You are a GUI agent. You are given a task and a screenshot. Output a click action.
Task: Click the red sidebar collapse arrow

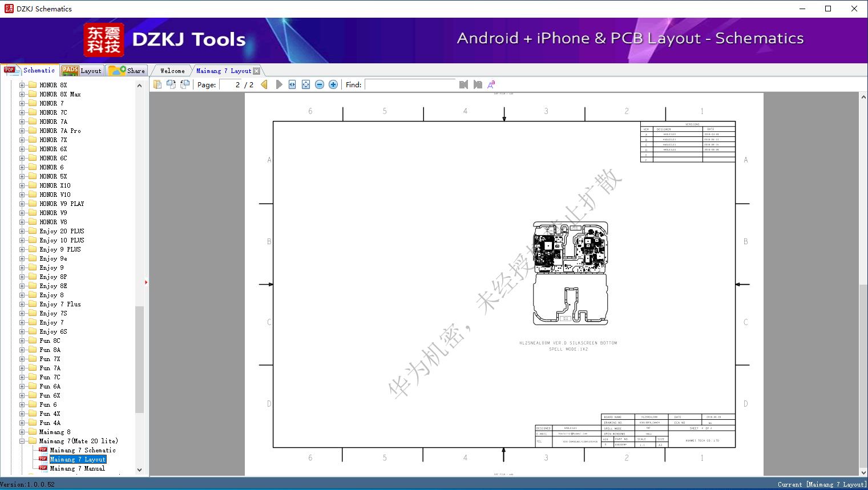pyautogui.click(x=146, y=282)
